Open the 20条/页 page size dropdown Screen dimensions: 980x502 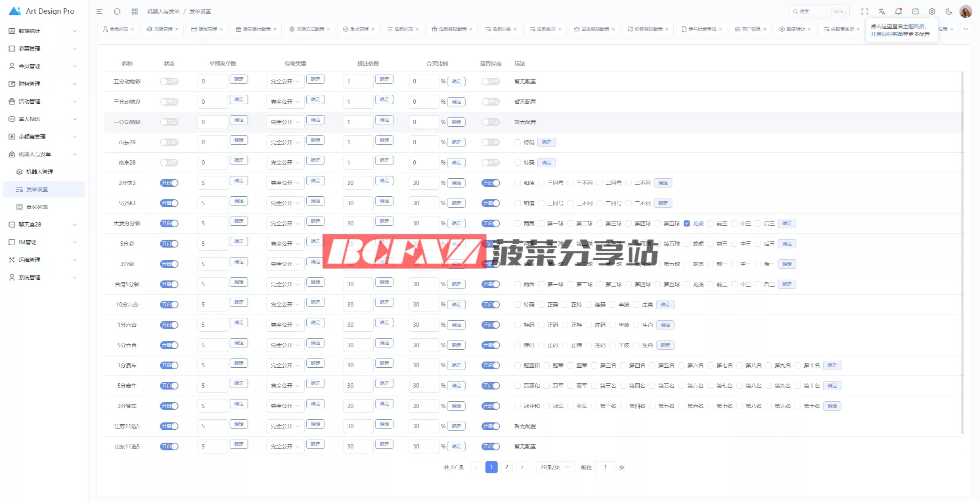pyautogui.click(x=555, y=467)
